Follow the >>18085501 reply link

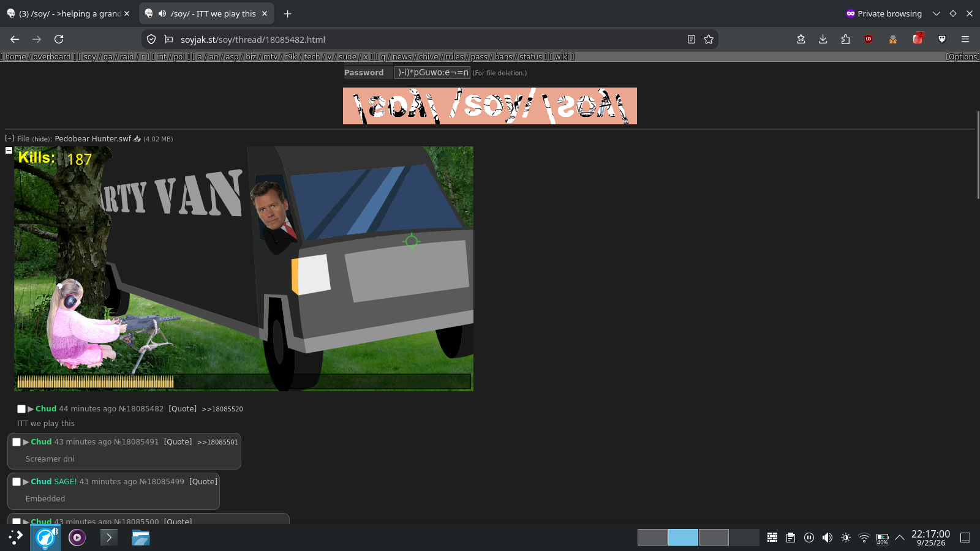click(x=217, y=442)
